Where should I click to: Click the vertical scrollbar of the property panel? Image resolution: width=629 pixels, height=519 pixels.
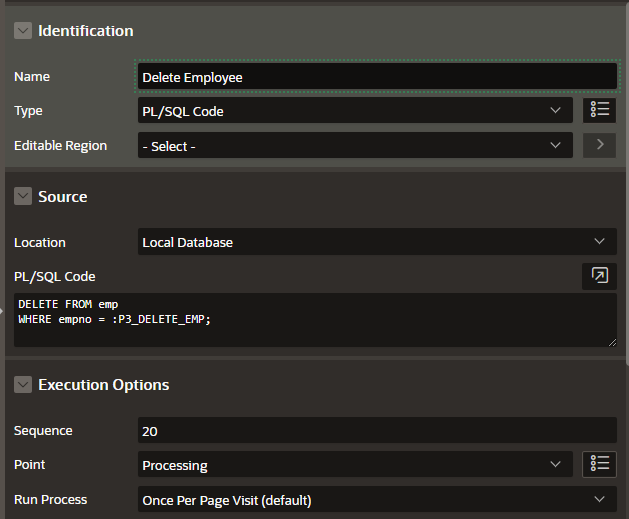click(x=627, y=184)
